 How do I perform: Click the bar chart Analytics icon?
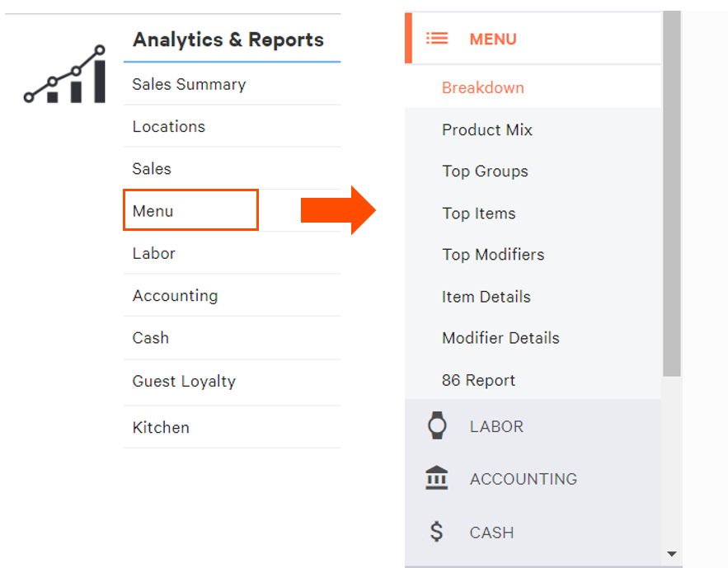pos(63,74)
